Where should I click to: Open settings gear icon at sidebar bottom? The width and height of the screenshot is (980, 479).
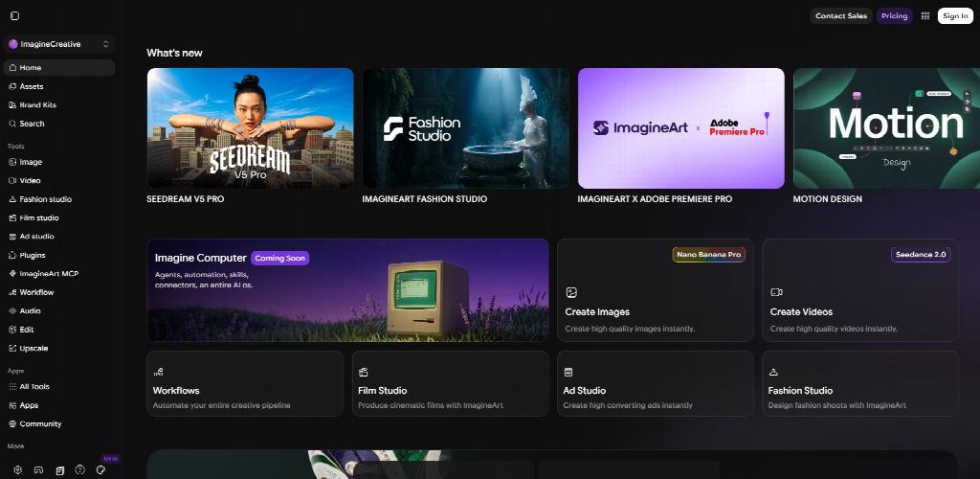(18, 469)
